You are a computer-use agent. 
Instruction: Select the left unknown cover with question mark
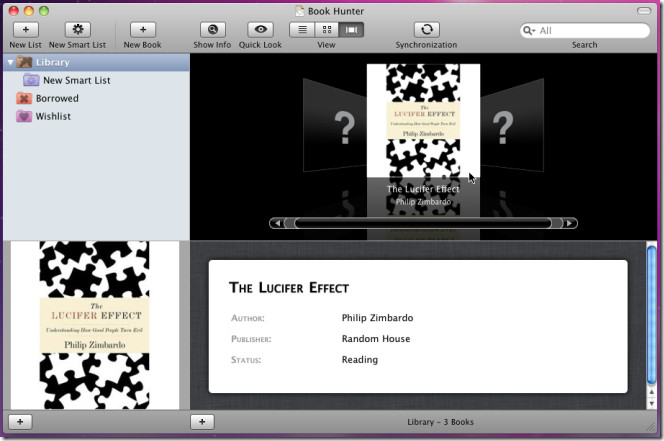click(x=335, y=125)
